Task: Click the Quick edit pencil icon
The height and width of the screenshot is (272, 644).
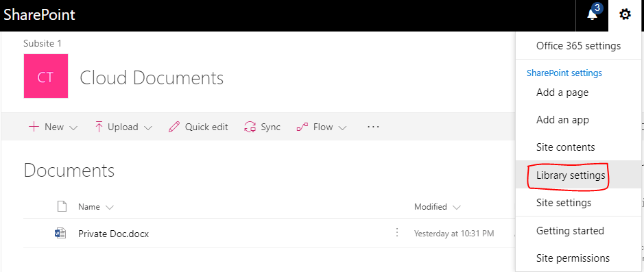Action: pyautogui.click(x=174, y=127)
